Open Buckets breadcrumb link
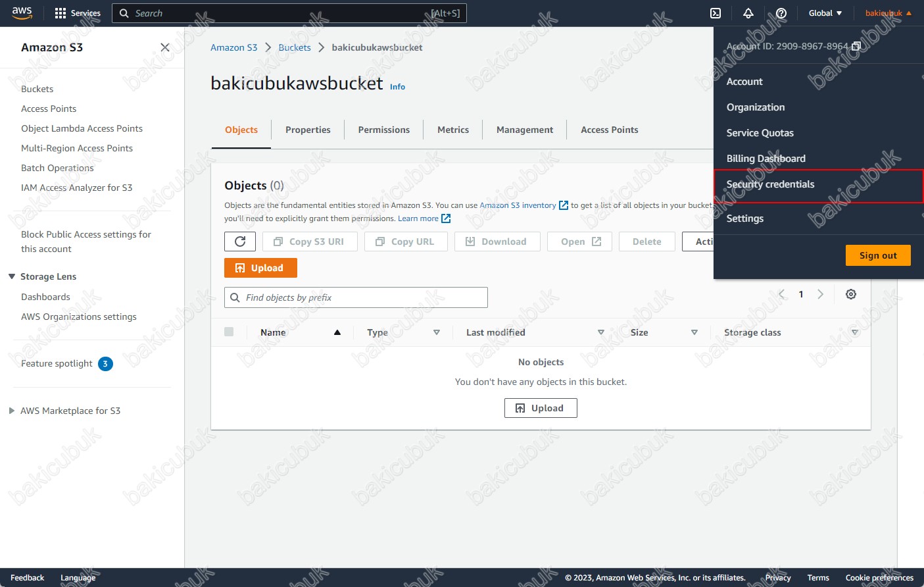Viewport: 924px width, 587px height. tap(295, 47)
